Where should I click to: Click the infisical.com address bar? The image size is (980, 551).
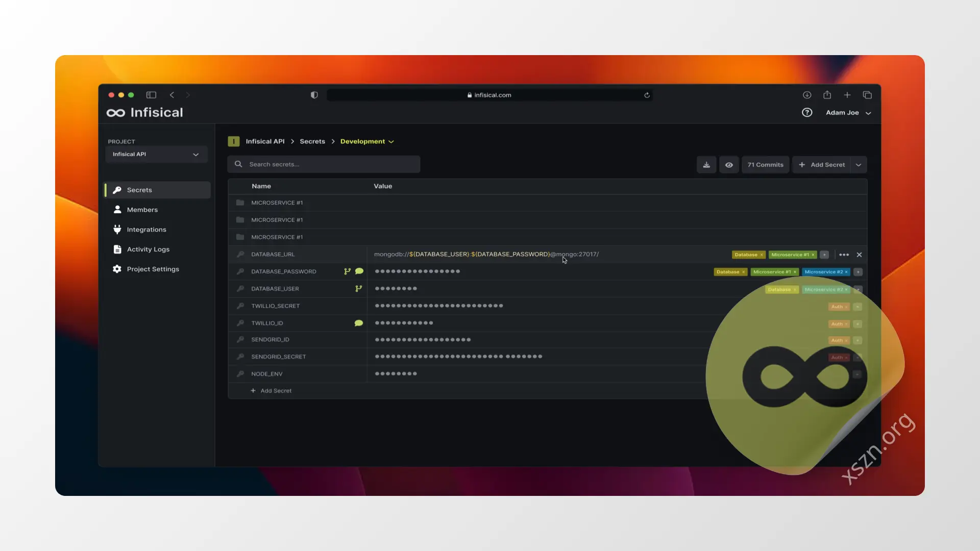[489, 95]
